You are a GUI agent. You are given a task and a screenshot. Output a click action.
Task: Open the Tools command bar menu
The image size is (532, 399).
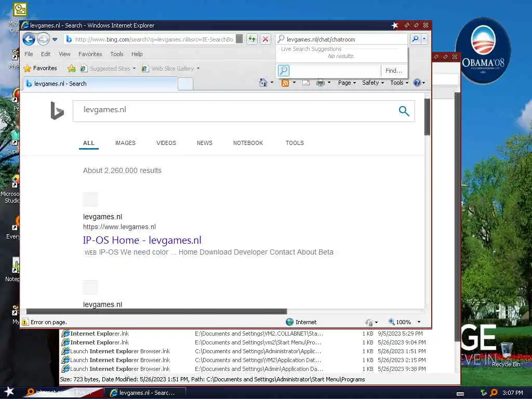coord(399,83)
